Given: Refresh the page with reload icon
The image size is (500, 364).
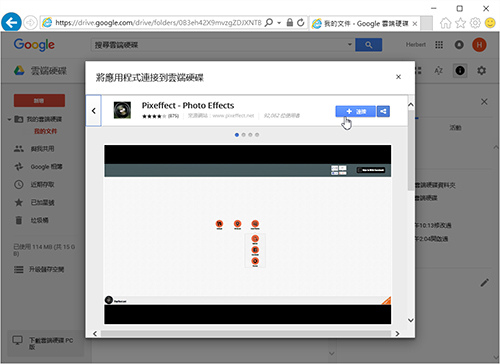Looking at the screenshot, I should click(x=301, y=23).
